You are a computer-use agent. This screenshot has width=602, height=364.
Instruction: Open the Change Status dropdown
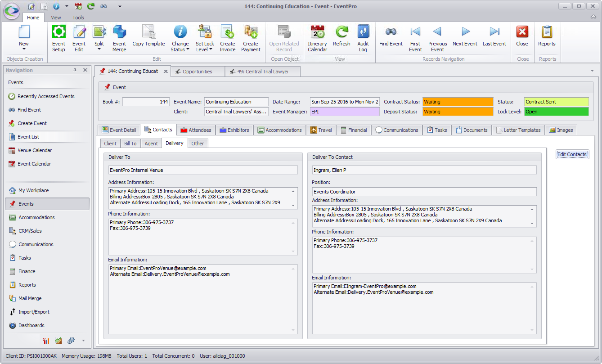[180, 47]
